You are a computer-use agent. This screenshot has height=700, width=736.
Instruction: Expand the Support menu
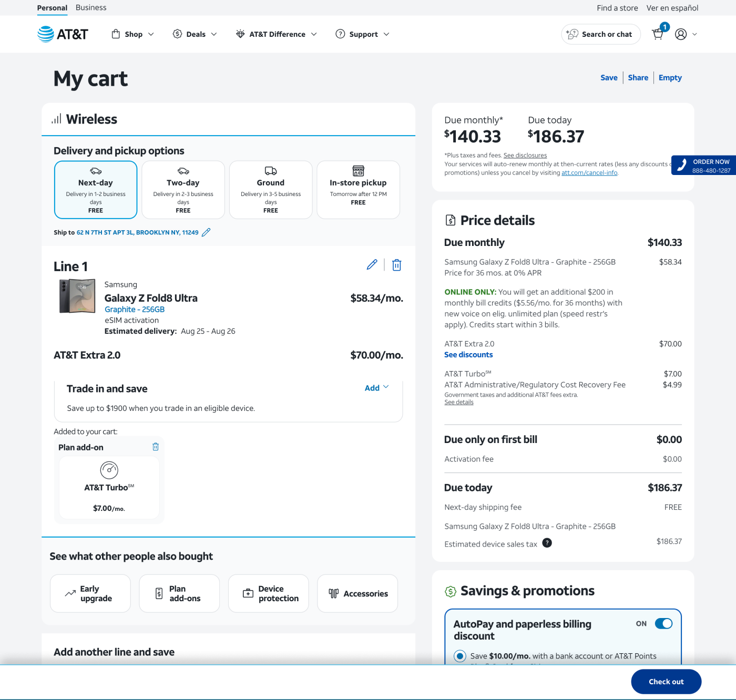pos(363,34)
